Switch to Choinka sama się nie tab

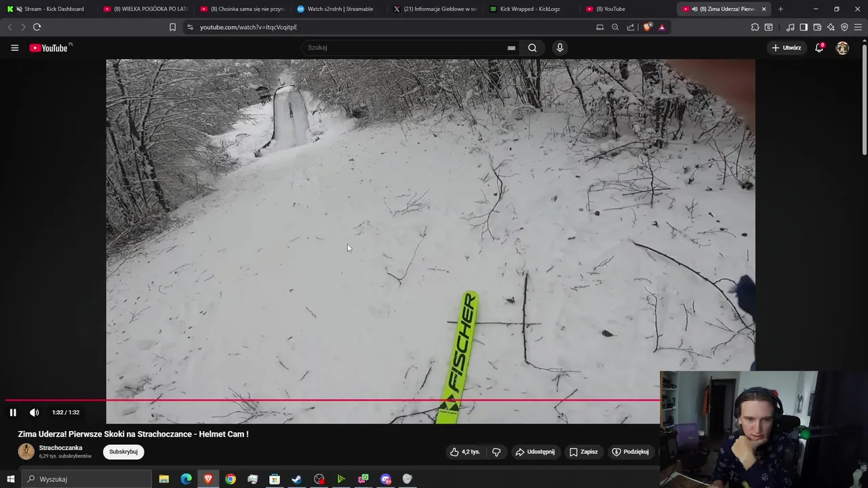click(x=242, y=9)
